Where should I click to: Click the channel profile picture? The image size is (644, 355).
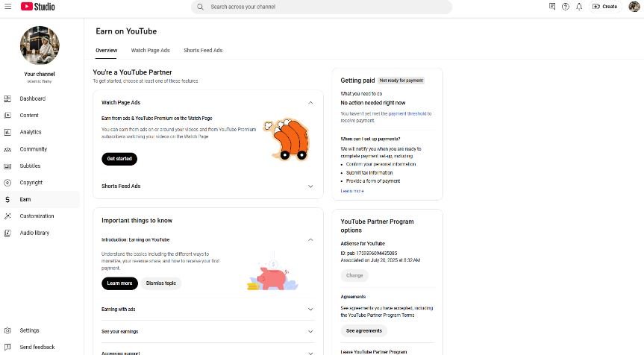[x=40, y=45]
